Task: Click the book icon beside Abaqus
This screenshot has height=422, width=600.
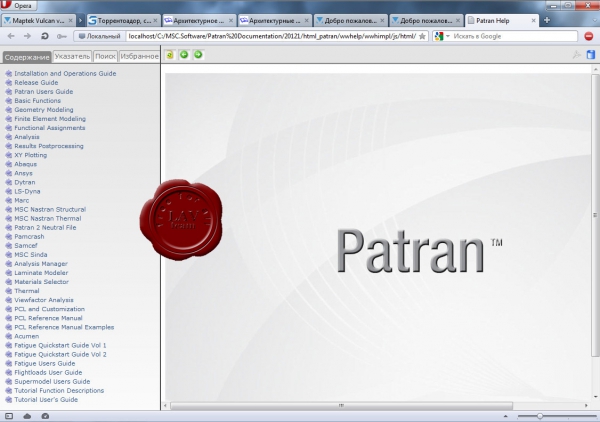Action: 8,164
